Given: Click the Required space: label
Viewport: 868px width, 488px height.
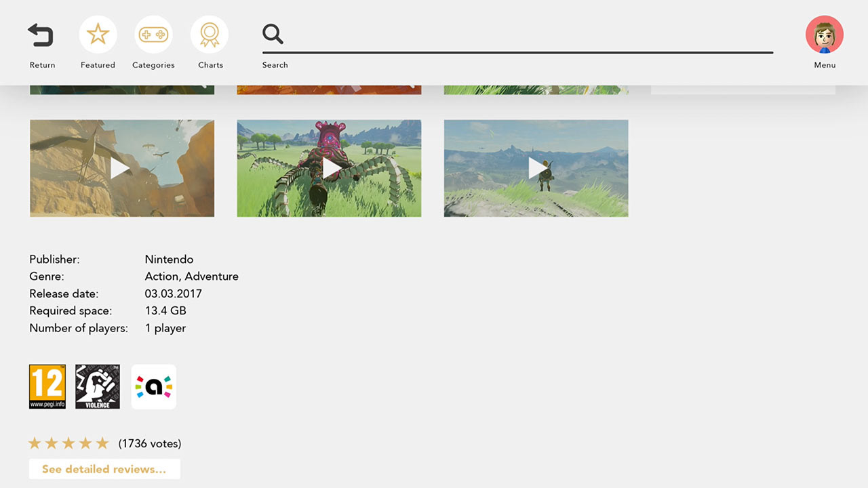Looking at the screenshot, I should pyautogui.click(x=71, y=310).
